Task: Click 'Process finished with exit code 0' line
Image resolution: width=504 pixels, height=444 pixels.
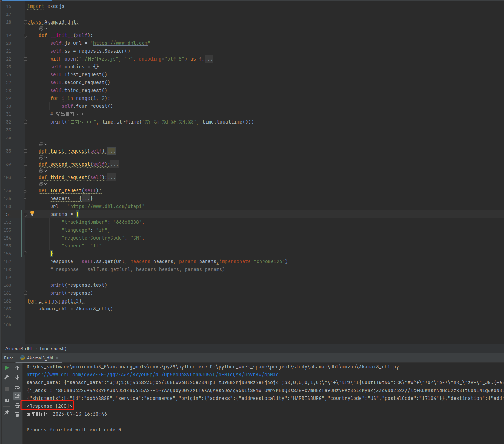Action: (74, 430)
